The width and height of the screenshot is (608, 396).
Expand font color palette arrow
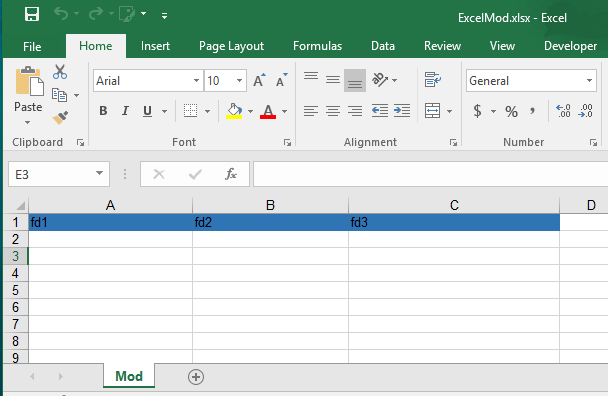click(285, 111)
